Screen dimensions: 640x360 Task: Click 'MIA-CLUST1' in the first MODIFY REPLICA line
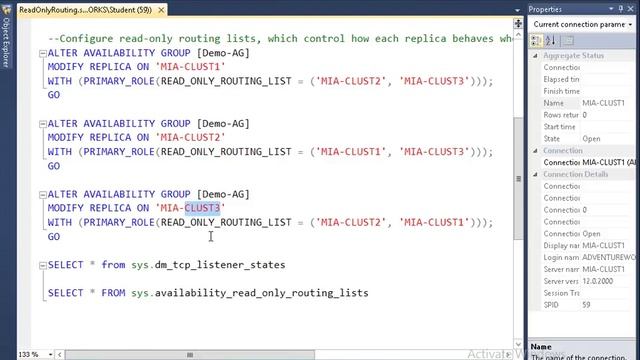coord(191,67)
